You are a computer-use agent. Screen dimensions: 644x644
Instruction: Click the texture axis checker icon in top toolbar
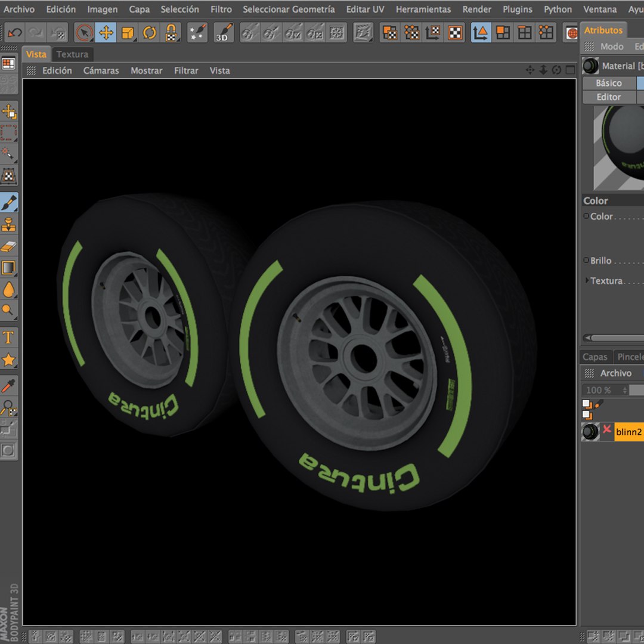433,32
